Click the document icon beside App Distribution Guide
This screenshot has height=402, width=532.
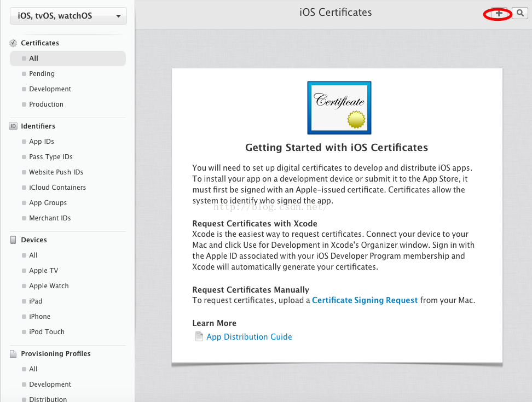pyautogui.click(x=199, y=336)
